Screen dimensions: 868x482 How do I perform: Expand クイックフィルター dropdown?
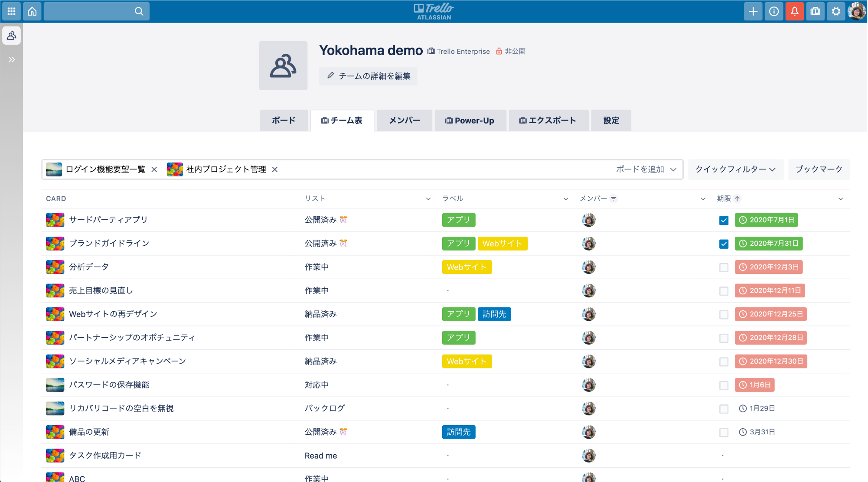735,169
